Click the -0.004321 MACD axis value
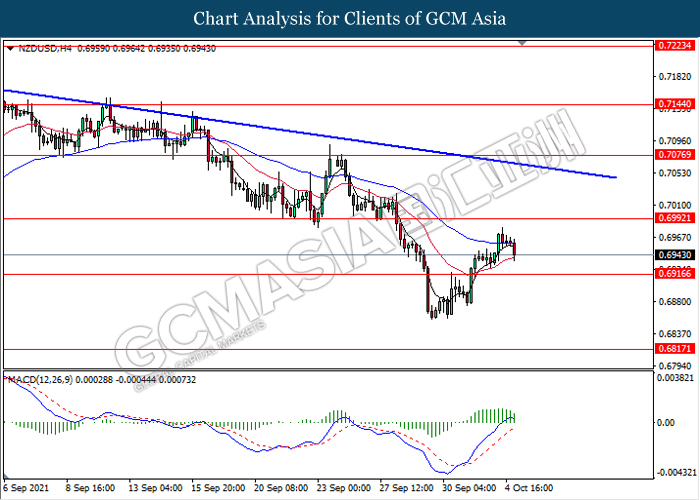The image size is (700, 500). [x=676, y=472]
